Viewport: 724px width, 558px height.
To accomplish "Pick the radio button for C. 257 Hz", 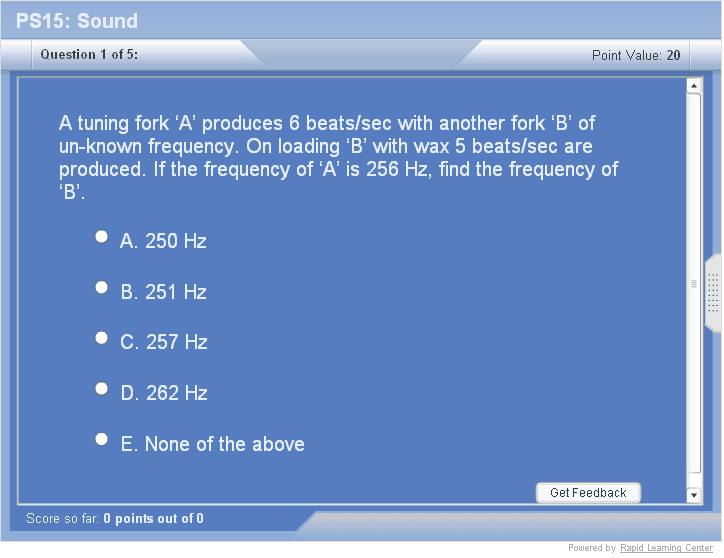I will click(101, 338).
